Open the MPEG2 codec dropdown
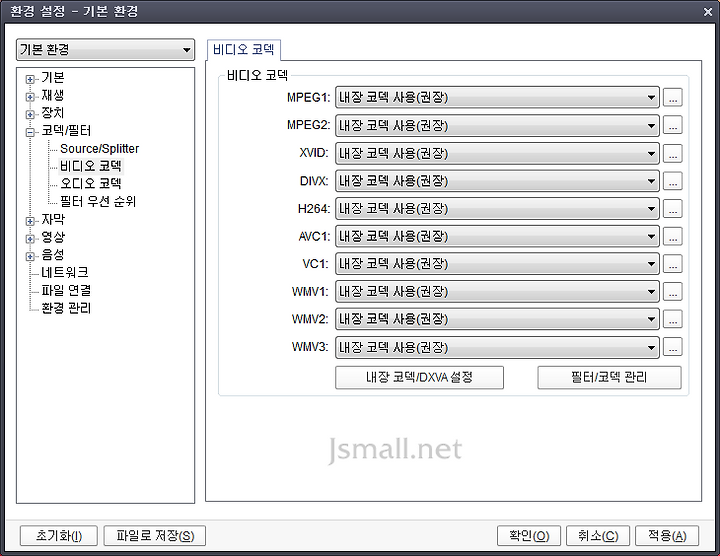 [497, 125]
